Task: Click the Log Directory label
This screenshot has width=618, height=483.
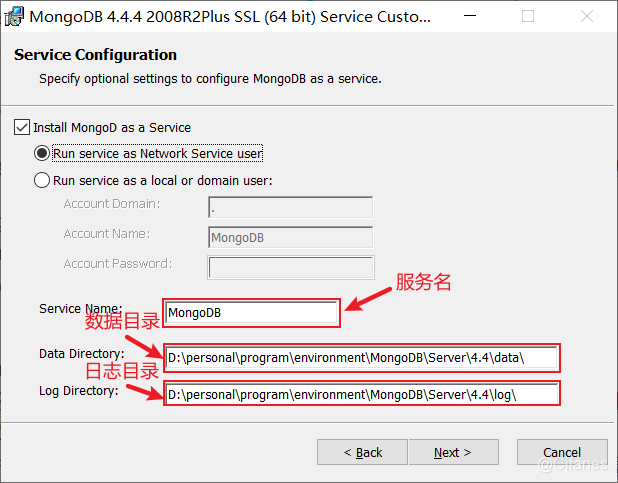Action: pyautogui.click(x=79, y=391)
